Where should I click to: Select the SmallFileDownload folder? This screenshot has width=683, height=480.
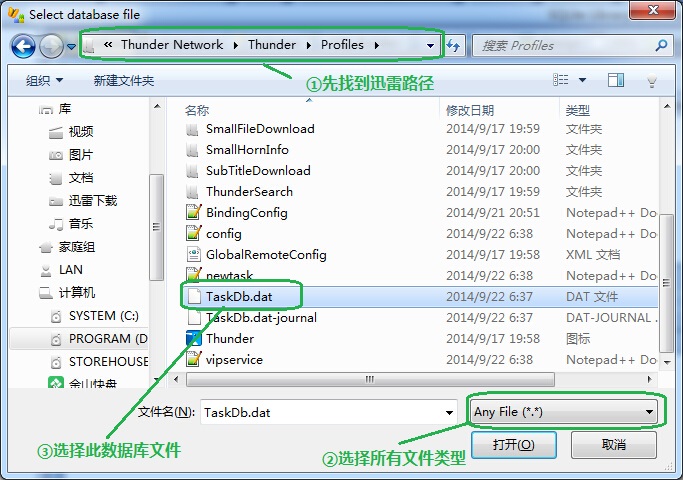(x=260, y=129)
